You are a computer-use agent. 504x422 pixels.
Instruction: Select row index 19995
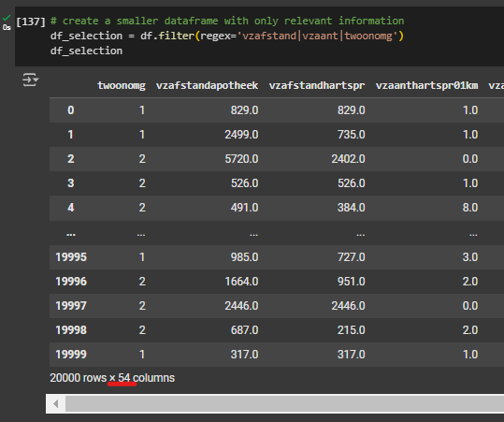71,257
